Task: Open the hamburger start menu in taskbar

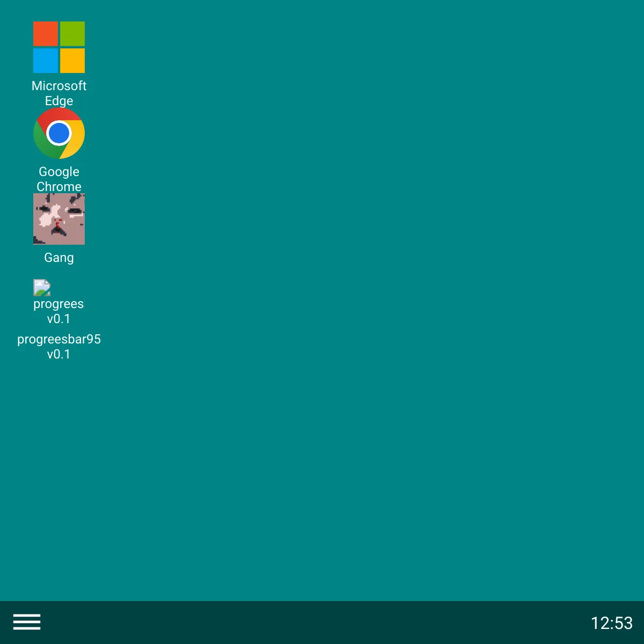Action: pyautogui.click(x=27, y=622)
